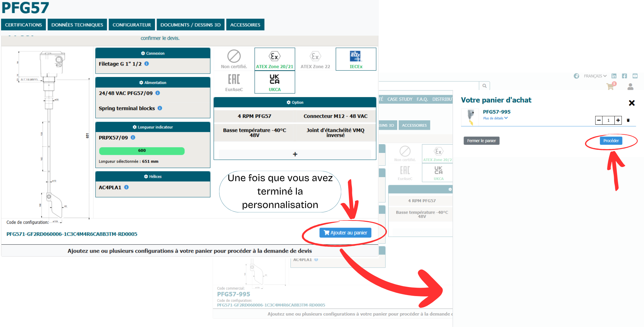Click info icon beside Spring terminal blocks

coord(160,108)
